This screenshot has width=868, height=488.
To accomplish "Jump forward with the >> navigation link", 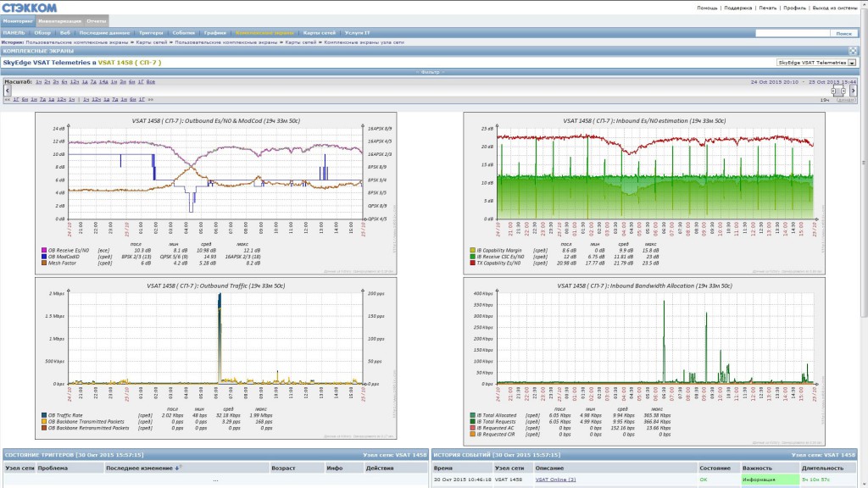I will (150, 100).
